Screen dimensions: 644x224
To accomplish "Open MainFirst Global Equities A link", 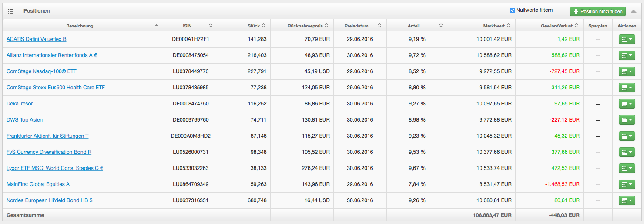I will (38, 184).
